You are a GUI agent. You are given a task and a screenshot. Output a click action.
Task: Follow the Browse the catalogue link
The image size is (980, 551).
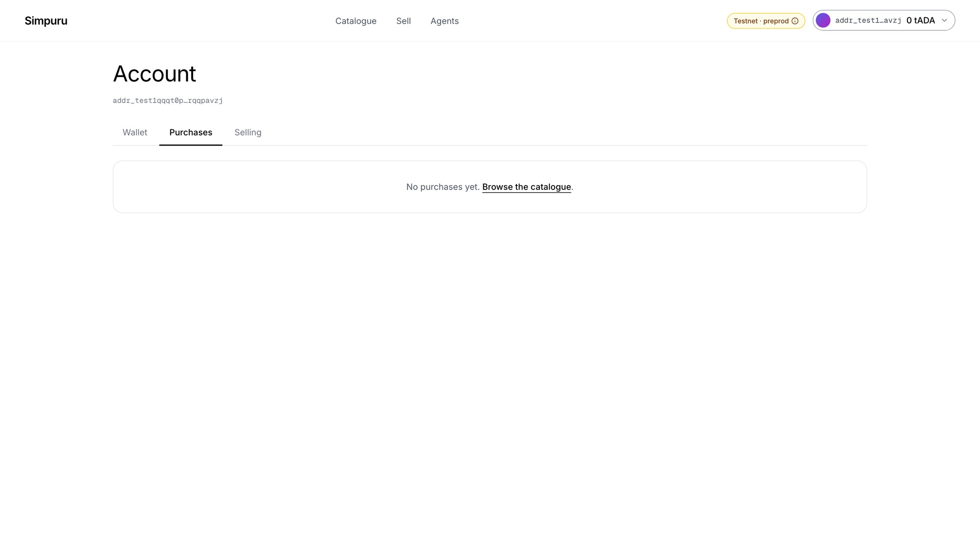[x=526, y=187]
